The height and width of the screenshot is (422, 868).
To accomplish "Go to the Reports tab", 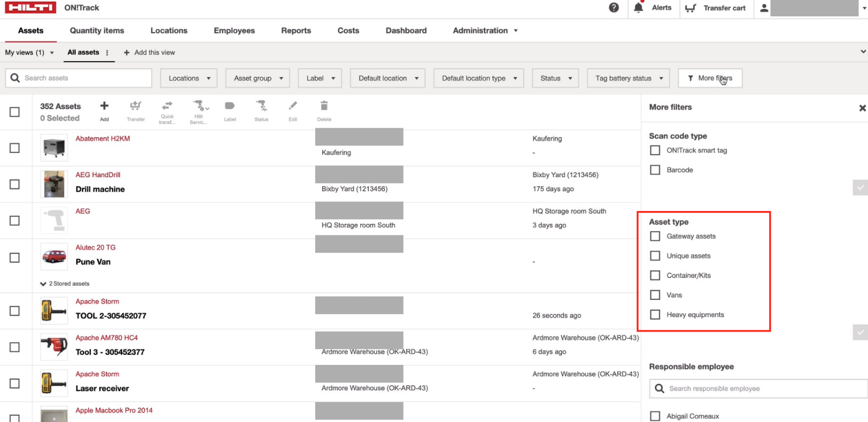I will [x=296, y=30].
